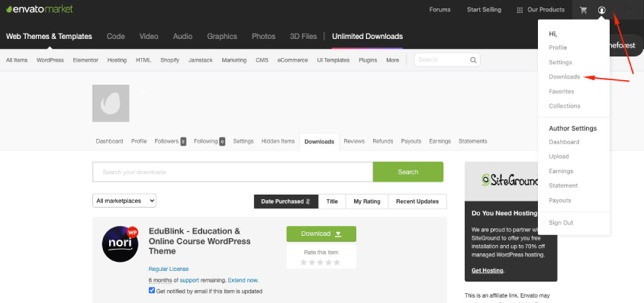Open the Following tab

pos(206,141)
